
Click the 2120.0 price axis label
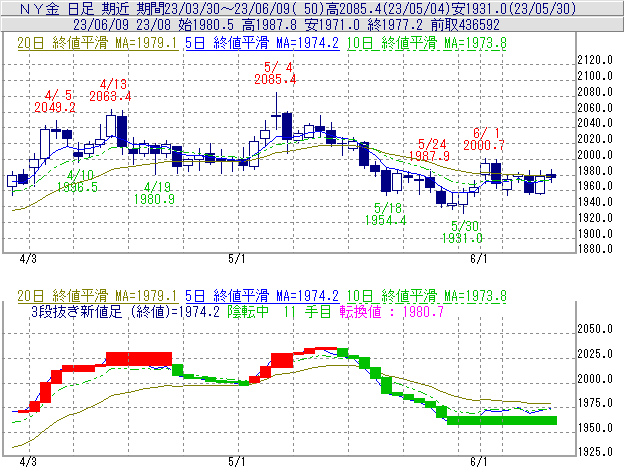[x=595, y=60]
